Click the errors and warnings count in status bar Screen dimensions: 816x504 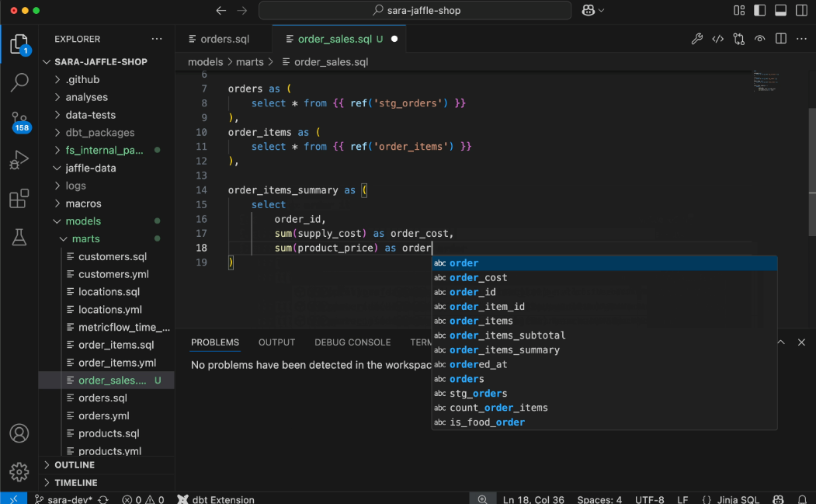coord(143,499)
